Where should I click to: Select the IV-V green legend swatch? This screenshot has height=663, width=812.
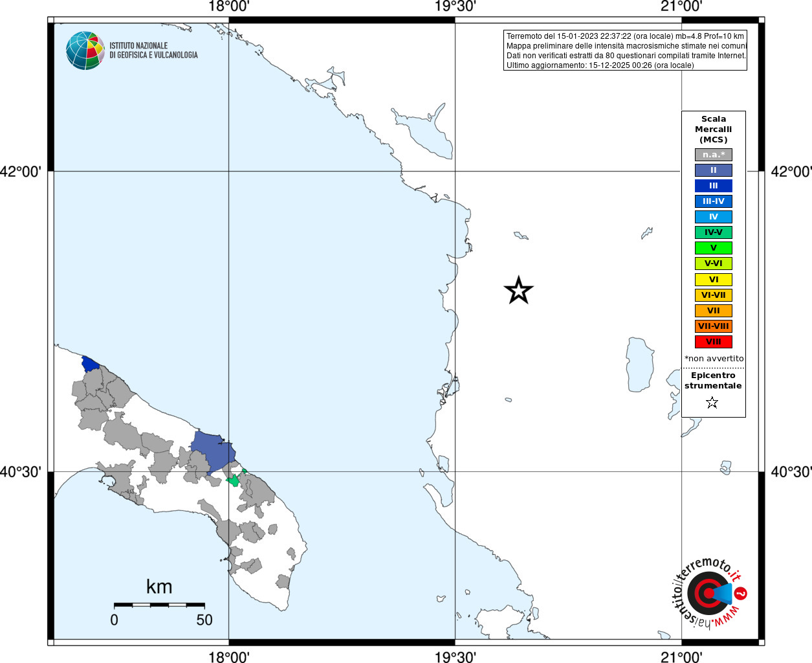tap(714, 232)
